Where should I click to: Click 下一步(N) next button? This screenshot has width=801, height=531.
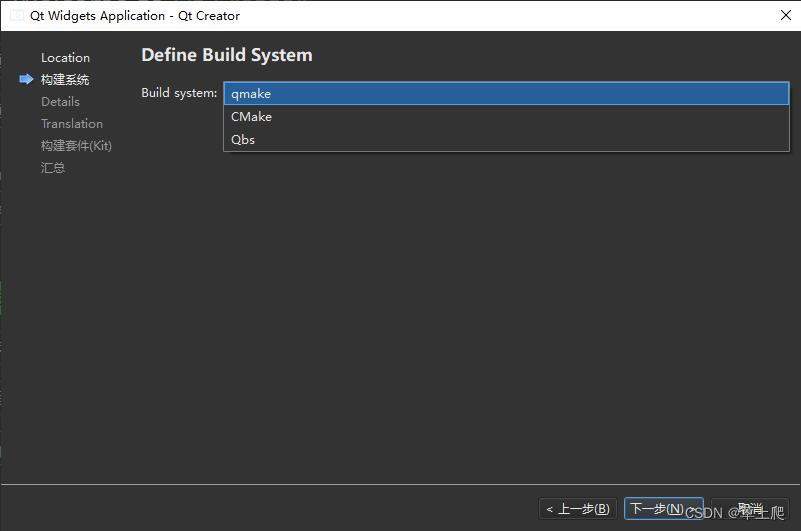tap(664, 509)
